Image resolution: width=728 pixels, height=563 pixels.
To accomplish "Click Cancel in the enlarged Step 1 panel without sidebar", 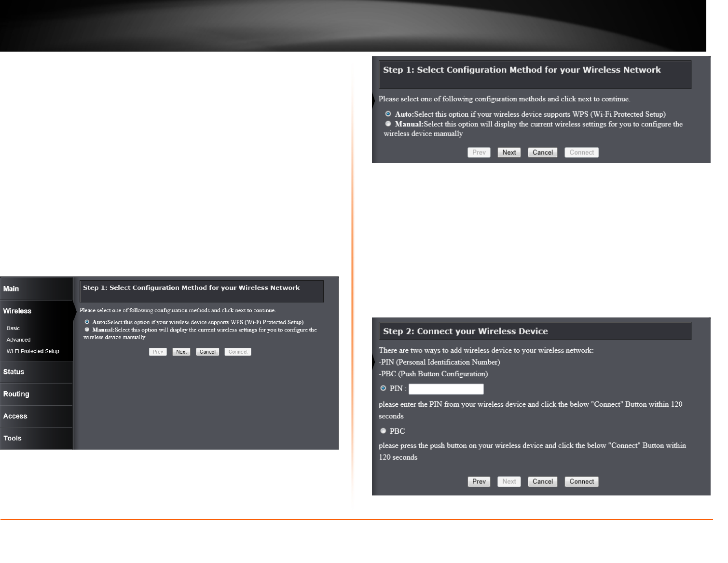I will tap(543, 152).
